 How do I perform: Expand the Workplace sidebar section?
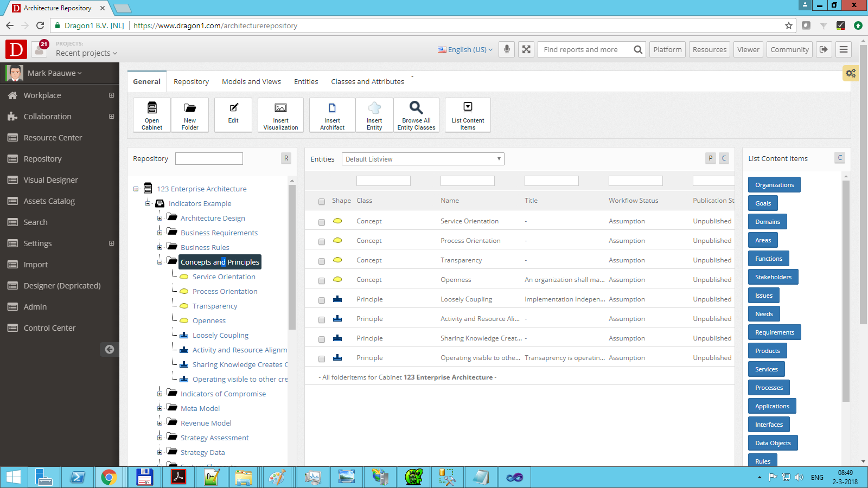111,95
